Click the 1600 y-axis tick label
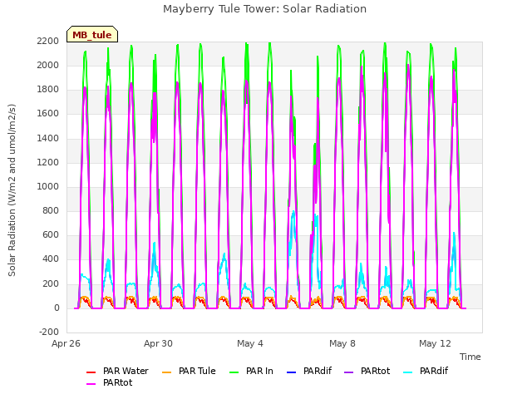 pos(48,114)
